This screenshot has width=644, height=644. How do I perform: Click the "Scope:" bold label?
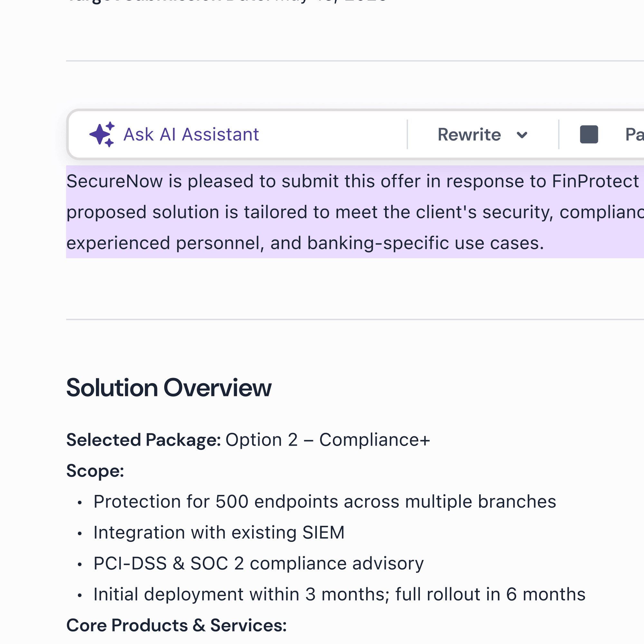pos(95,471)
